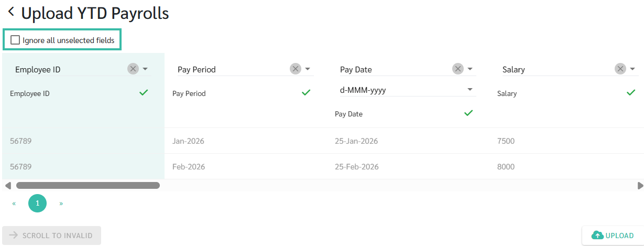
Task: Open the Pay Period field dropdown
Action: 308,69
